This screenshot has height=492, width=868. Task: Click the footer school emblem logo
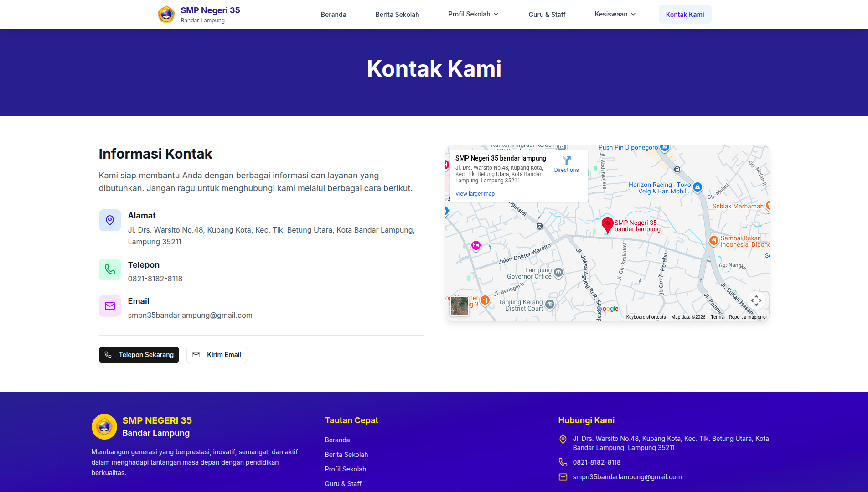[104, 427]
